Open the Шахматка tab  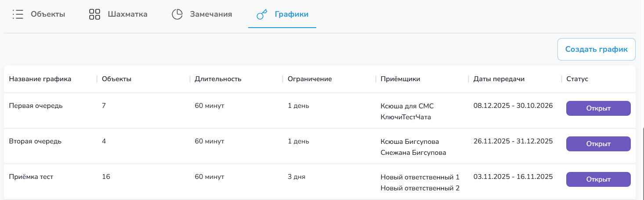tap(127, 14)
